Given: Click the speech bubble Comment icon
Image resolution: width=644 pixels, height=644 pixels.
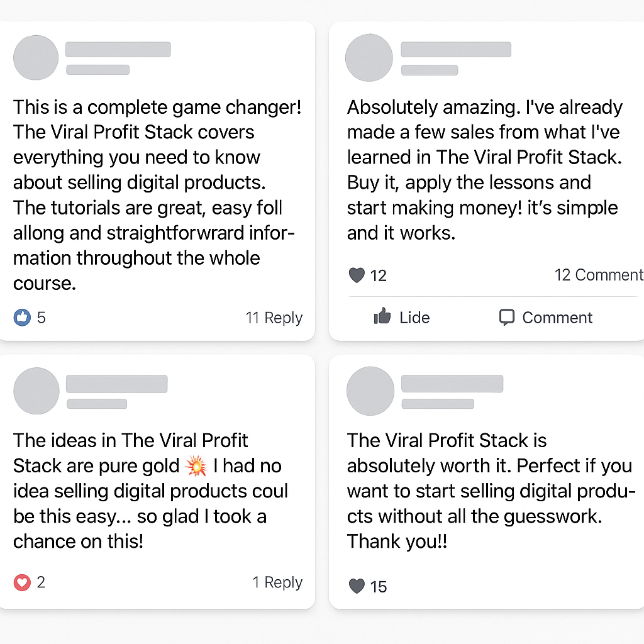Looking at the screenshot, I should point(507,318).
